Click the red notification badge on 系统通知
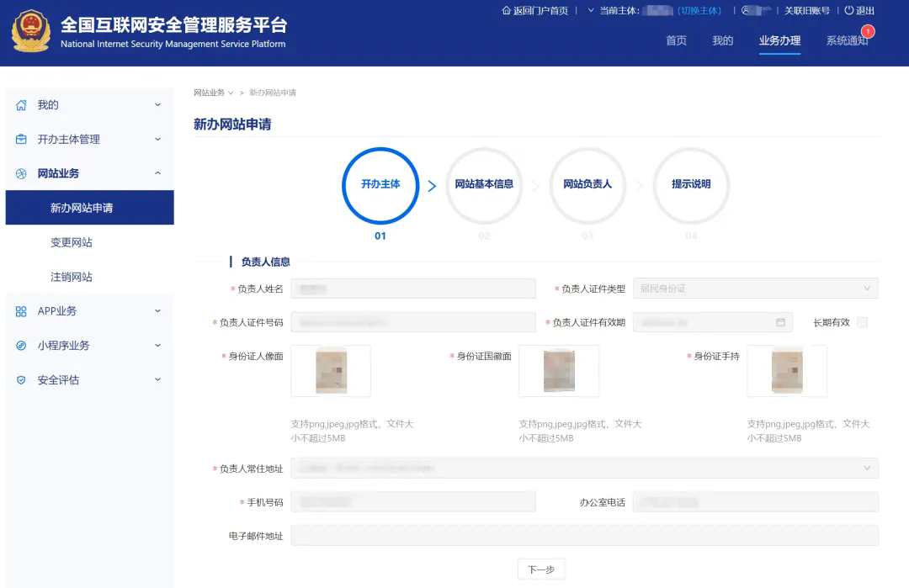Screen dimensions: 909x588 [x=868, y=32]
